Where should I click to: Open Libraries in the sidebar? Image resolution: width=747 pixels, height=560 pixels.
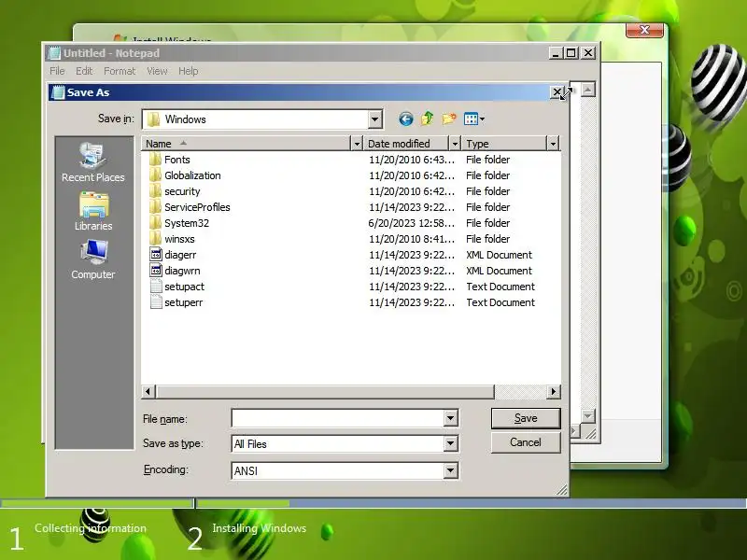[x=93, y=212]
